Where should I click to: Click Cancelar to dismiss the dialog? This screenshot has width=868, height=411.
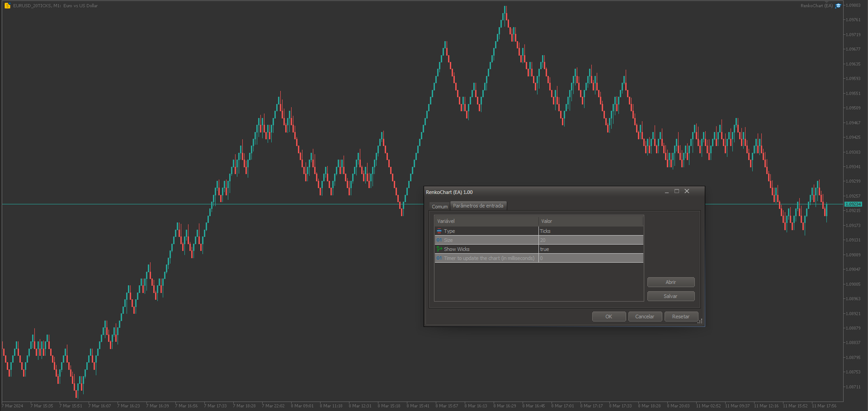645,316
